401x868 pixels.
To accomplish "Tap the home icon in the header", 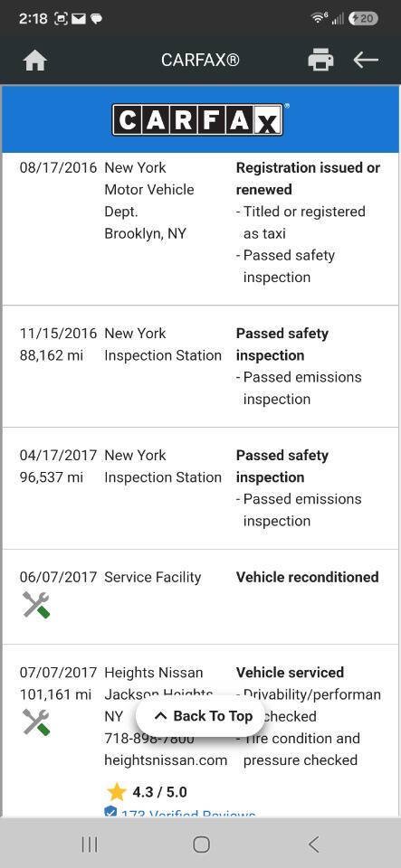I will (x=34, y=61).
